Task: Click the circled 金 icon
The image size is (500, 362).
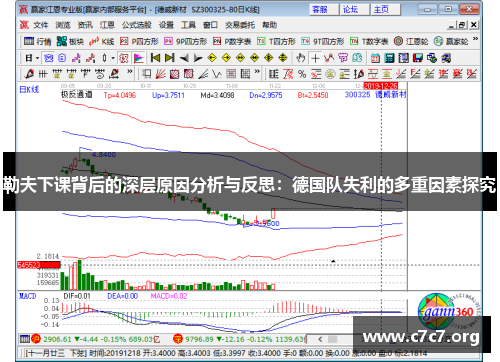Action: 330,74
